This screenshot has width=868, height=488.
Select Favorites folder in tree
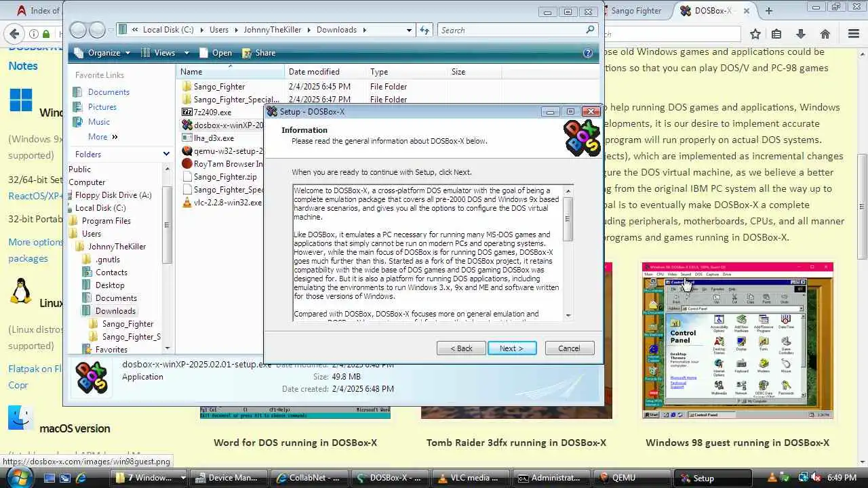tap(111, 350)
